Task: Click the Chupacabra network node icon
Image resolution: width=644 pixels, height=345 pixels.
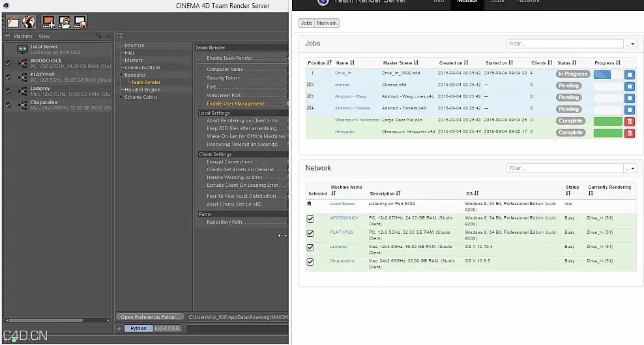Action: pyautogui.click(x=23, y=105)
